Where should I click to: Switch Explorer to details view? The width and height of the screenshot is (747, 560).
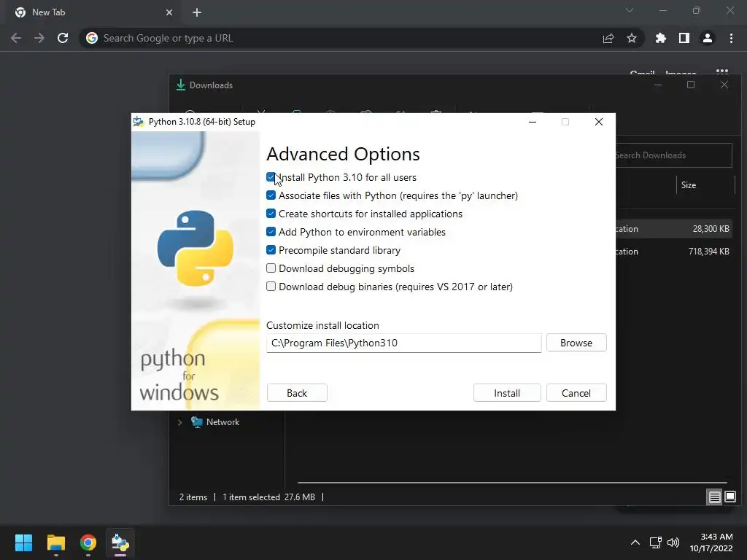(x=714, y=497)
